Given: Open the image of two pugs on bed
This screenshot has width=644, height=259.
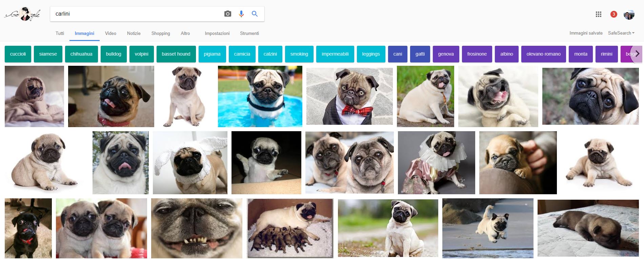Looking at the screenshot, I should [349, 162].
